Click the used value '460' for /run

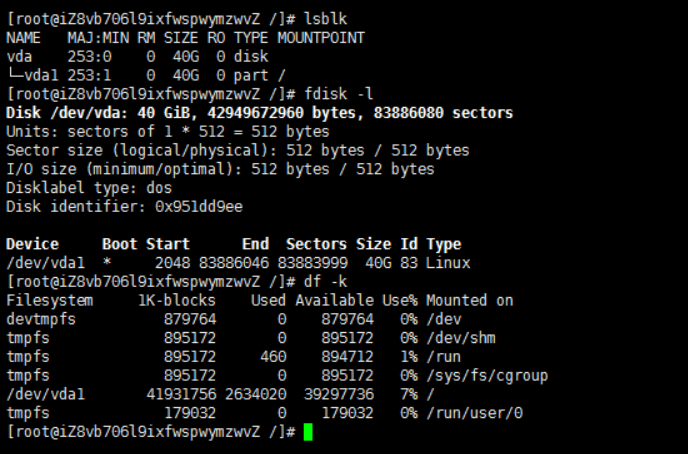(273, 357)
